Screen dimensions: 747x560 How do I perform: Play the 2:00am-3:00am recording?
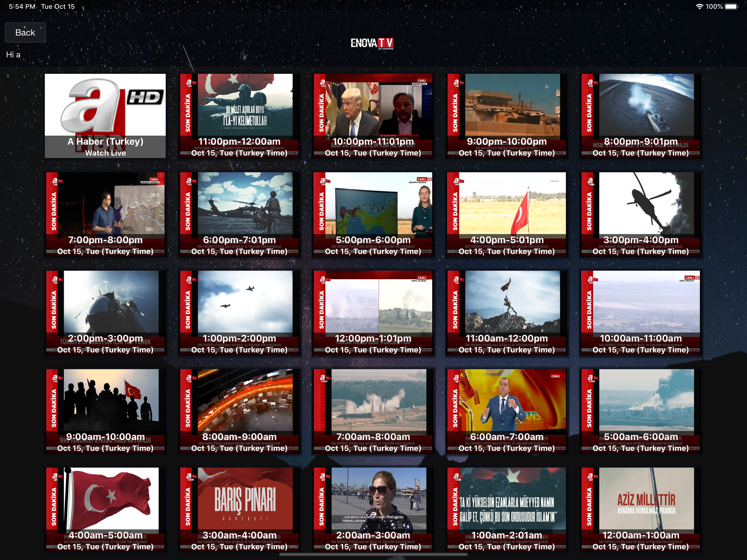click(x=373, y=510)
